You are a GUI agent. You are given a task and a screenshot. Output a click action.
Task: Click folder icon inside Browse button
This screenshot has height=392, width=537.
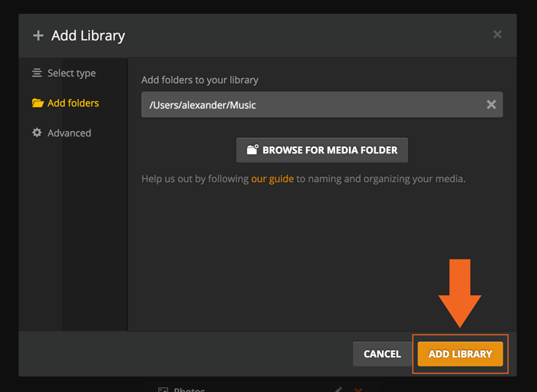(252, 150)
